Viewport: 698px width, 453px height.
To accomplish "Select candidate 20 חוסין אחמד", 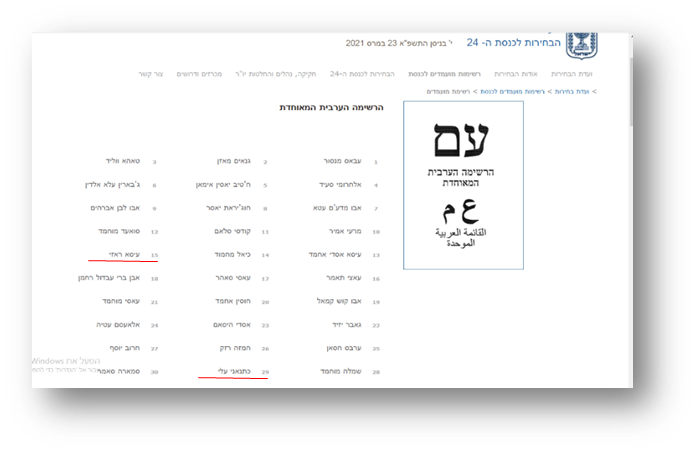I will pos(233,301).
